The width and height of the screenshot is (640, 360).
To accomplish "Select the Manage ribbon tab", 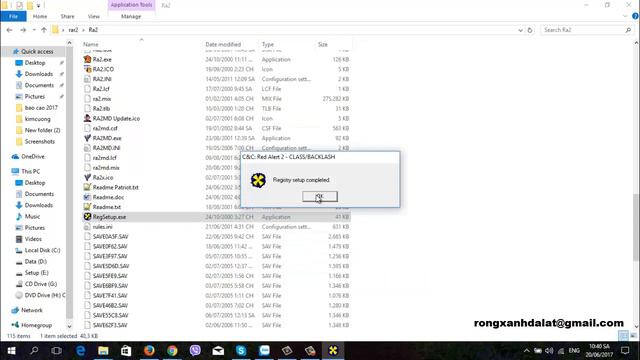I will pyautogui.click(x=131, y=16).
